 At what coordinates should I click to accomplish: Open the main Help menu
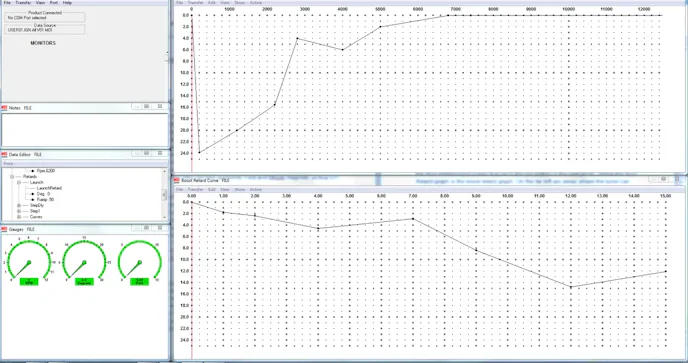[x=67, y=3]
